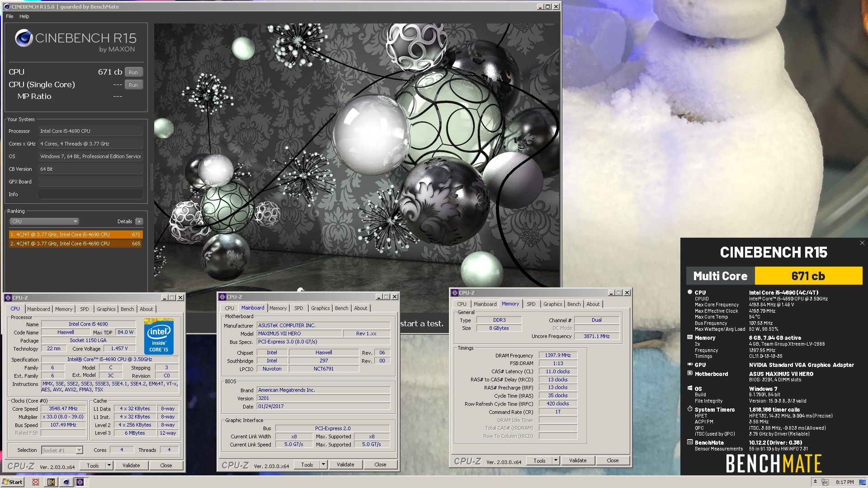The width and height of the screenshot is (868, 488).
Task: Switch to Bench tab in CPU-Z CPU window
Action: 127,309
